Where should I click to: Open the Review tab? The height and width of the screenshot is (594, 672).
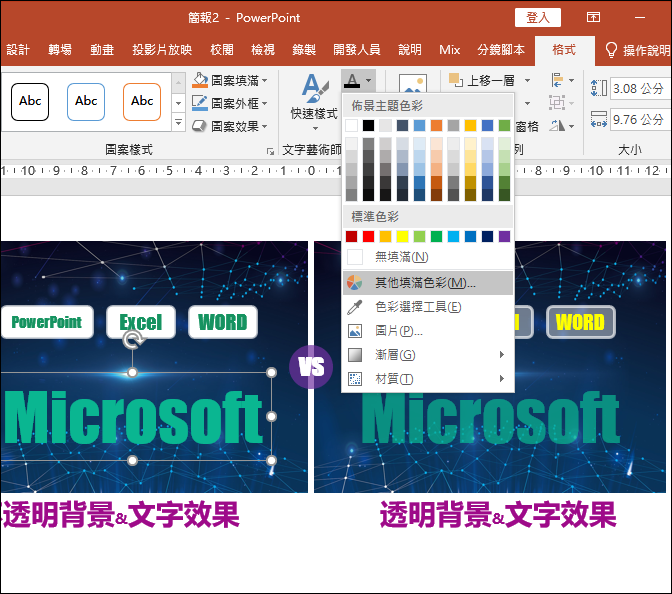pos(222,50)
